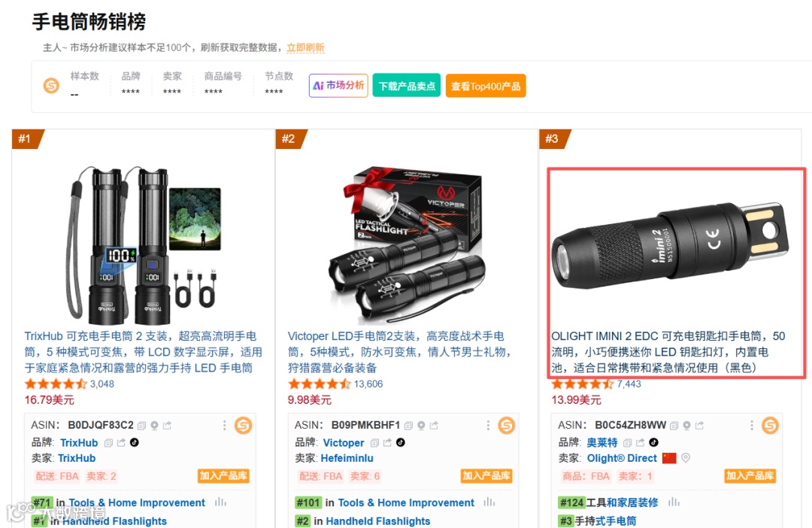Open Handheld Flashlights category link under #2
The height and width of the screenshot is (528, 812).
(378, 520)
